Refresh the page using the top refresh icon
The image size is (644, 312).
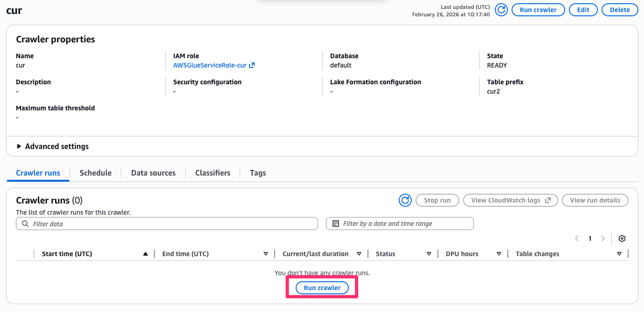click(501, 9)
